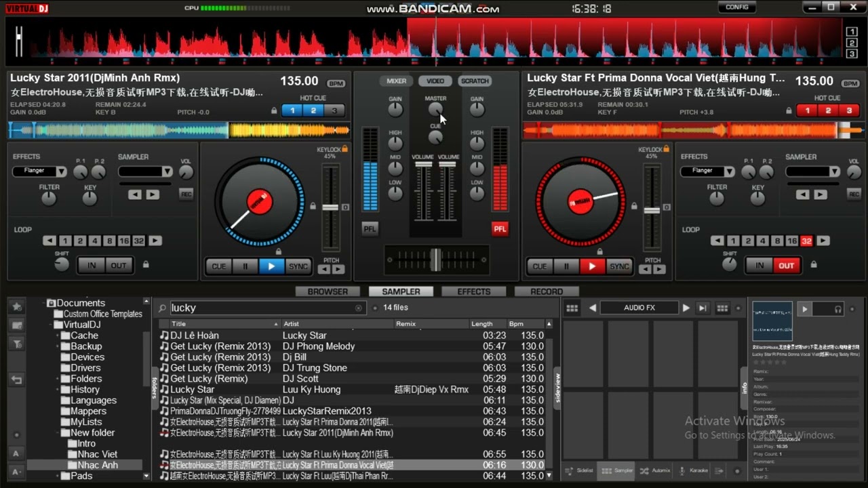Toggle the right deck loop OUT button
This screenshot has height=488, width=868.
[x=786, y=266]
